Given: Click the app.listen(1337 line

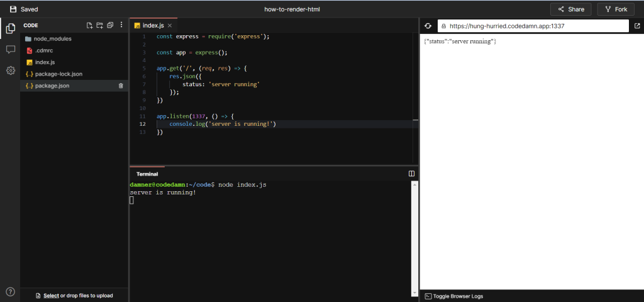Looking at the screenshot, I should (x=195, y=116).
